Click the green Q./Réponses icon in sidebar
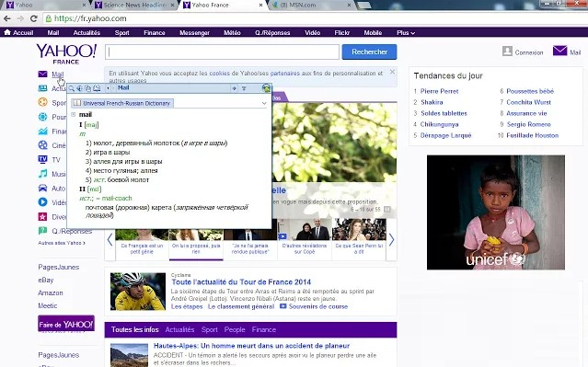This screenshot has height=367, width=588. point(42,231)
